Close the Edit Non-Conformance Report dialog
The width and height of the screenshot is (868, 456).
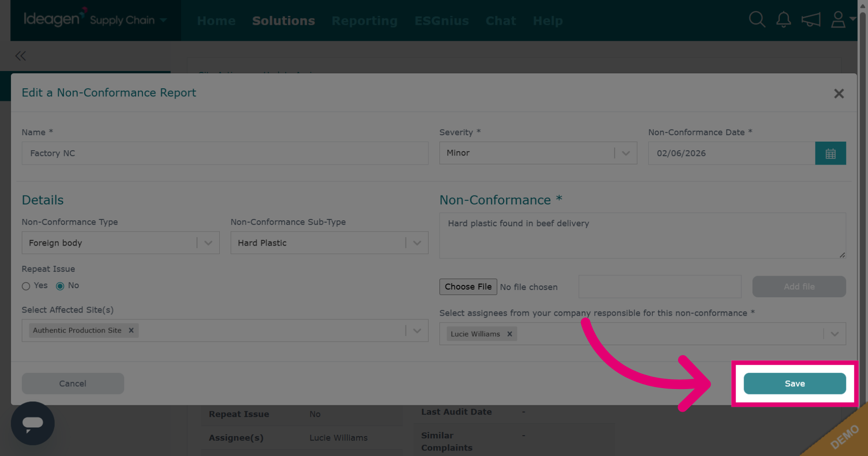(x=839, y=94)
